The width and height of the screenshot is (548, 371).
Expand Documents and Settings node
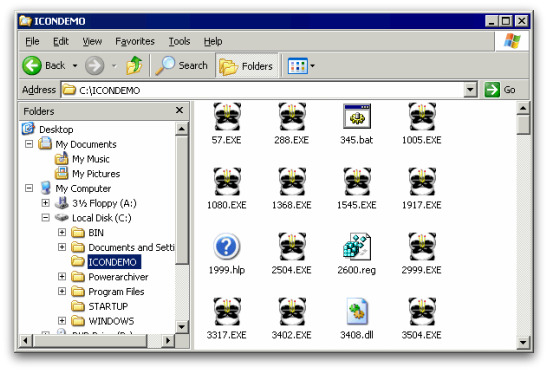tap(62, 247)
